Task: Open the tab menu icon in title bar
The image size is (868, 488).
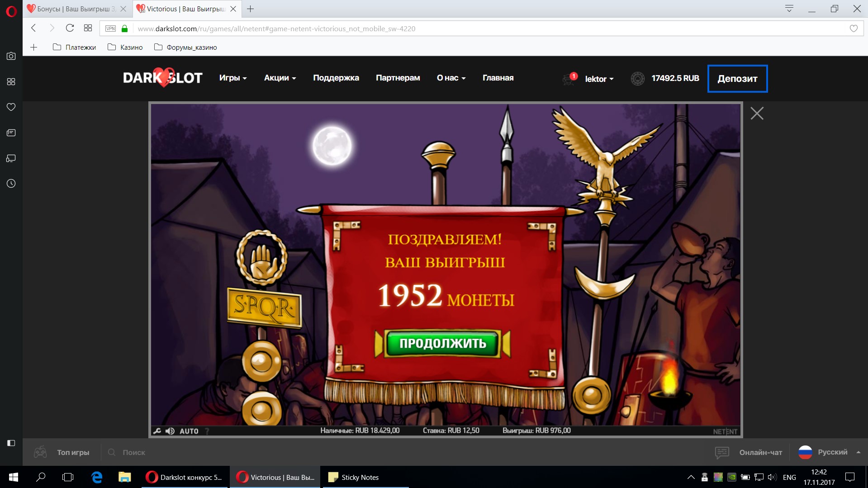Action: 789,9
